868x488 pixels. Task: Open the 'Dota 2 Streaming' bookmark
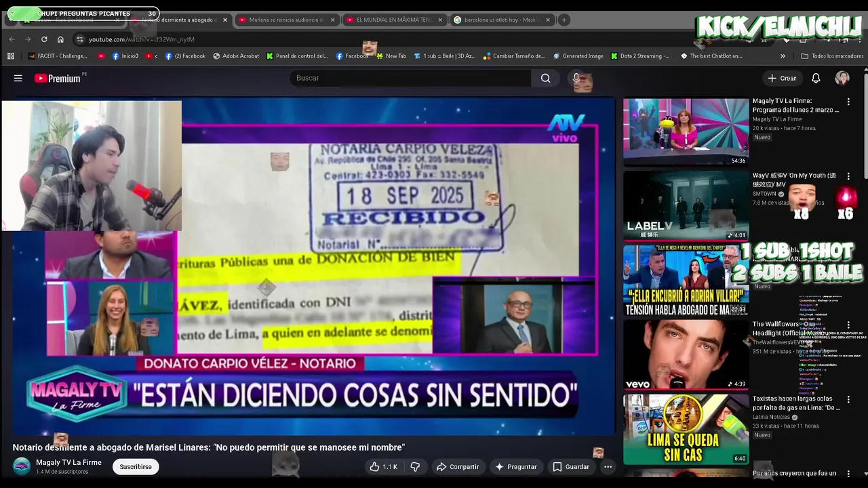pos(640,56)
